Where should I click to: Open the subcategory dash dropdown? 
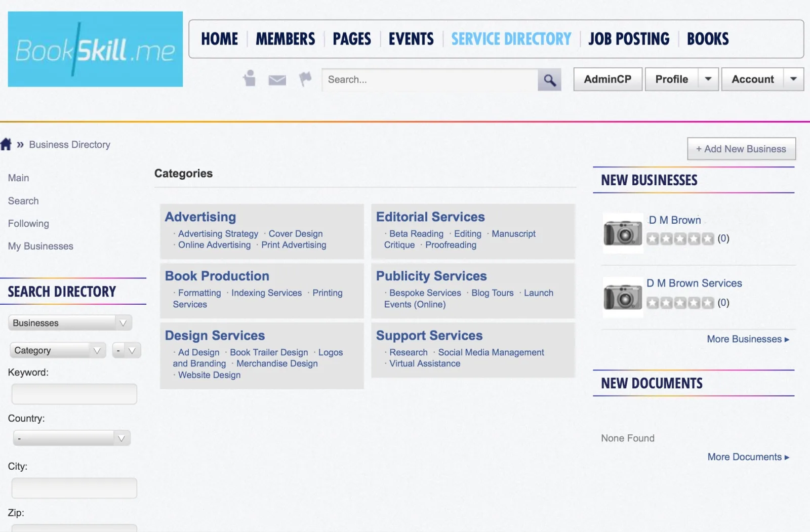pyautogui.click(x=127, y=350)
